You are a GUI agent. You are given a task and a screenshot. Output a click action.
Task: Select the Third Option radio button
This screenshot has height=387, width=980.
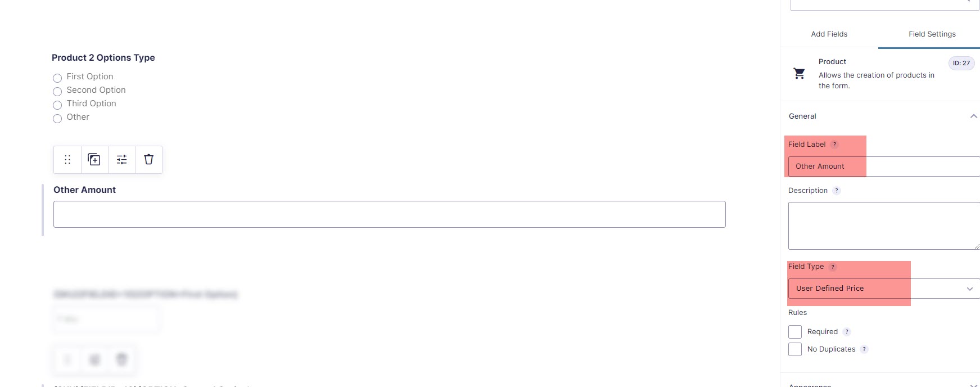pos(57,105)
